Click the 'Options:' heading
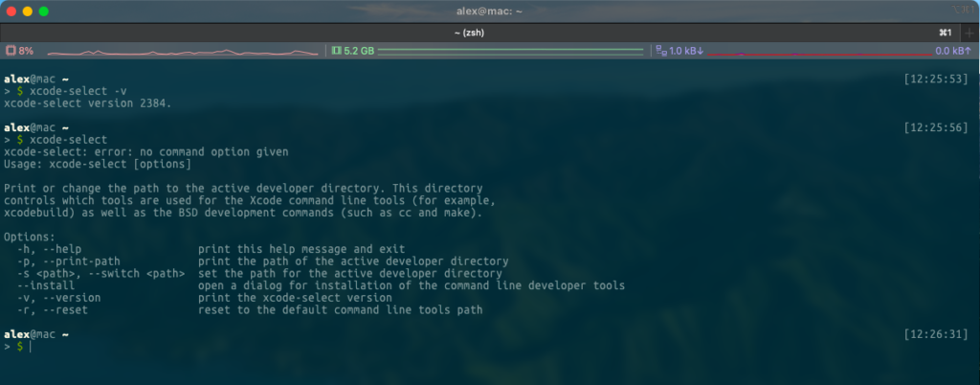 coord(30,237)
